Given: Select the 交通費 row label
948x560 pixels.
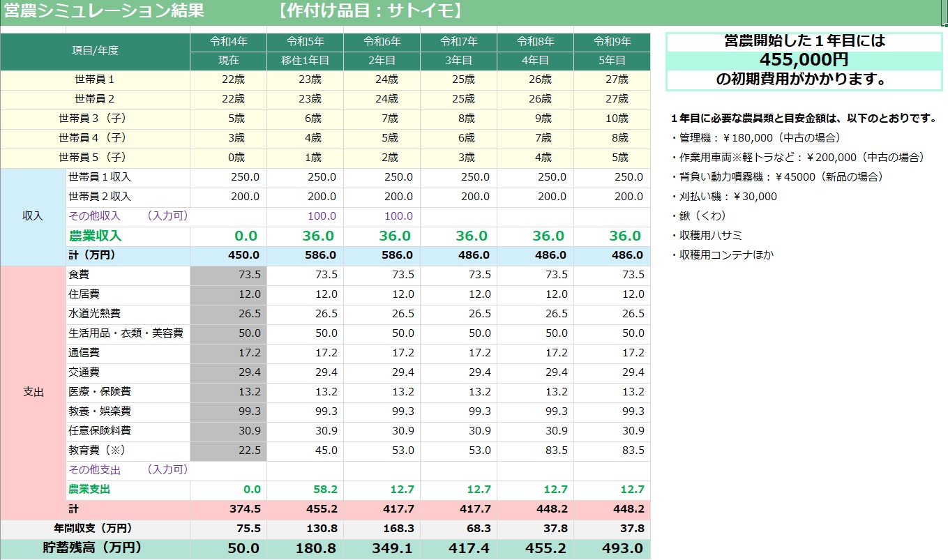Looking at the screenshot, I should click(128, 372).
